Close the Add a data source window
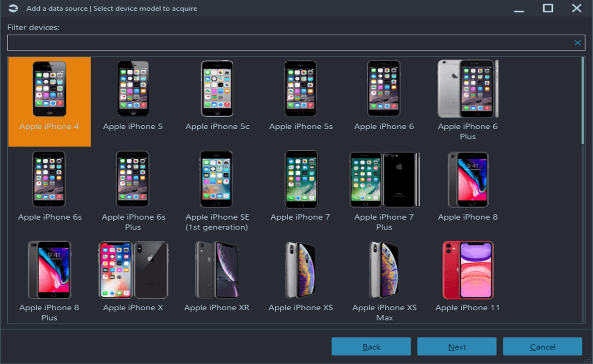The width and height of the screenshot is (593, 364). point(577,8)
